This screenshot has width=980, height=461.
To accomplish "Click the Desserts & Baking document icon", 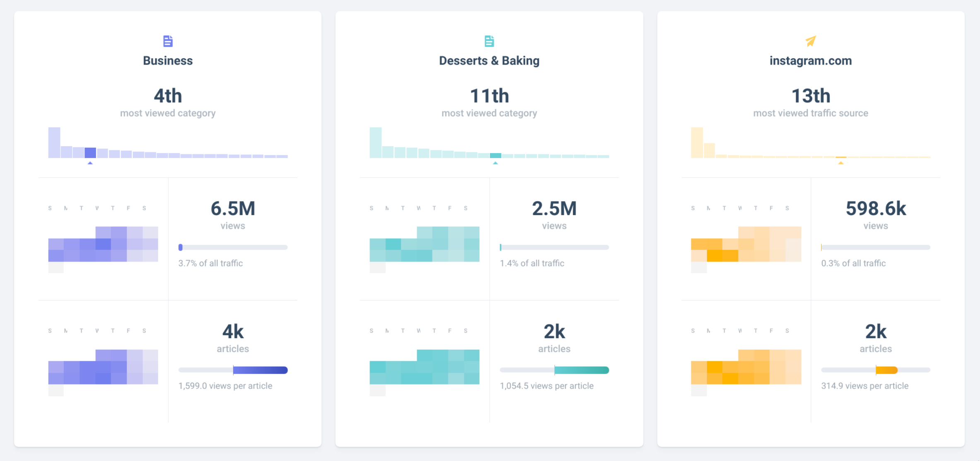I will click(x=489, y=41).
